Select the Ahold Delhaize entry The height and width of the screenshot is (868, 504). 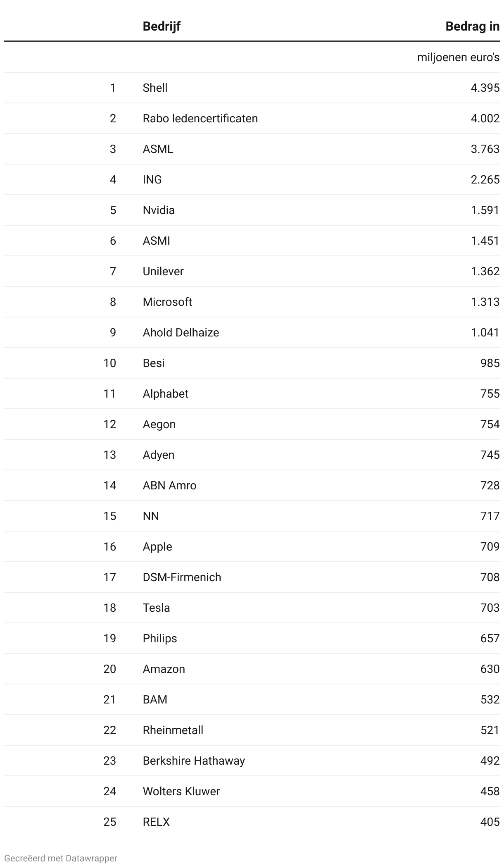tap(181, 333)
